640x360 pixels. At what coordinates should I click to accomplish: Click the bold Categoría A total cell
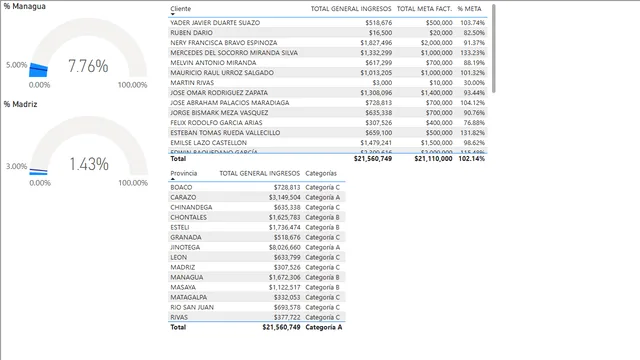(324, 327)
